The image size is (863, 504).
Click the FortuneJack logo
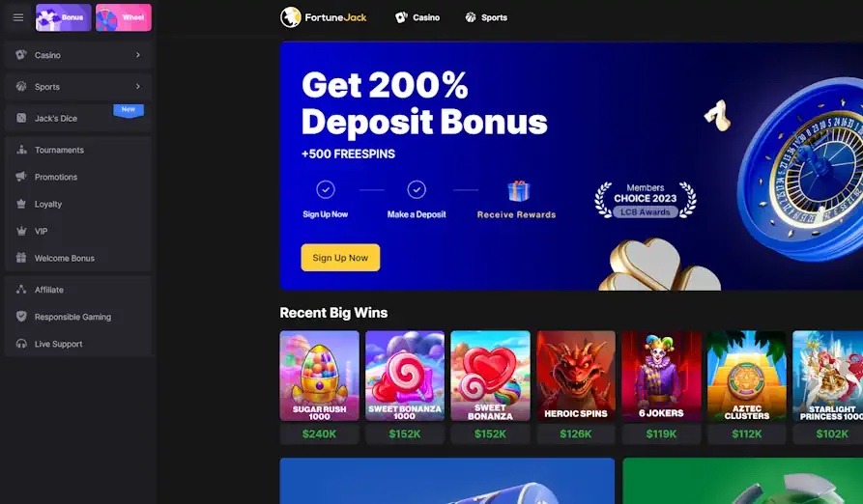tap(323, 17)
